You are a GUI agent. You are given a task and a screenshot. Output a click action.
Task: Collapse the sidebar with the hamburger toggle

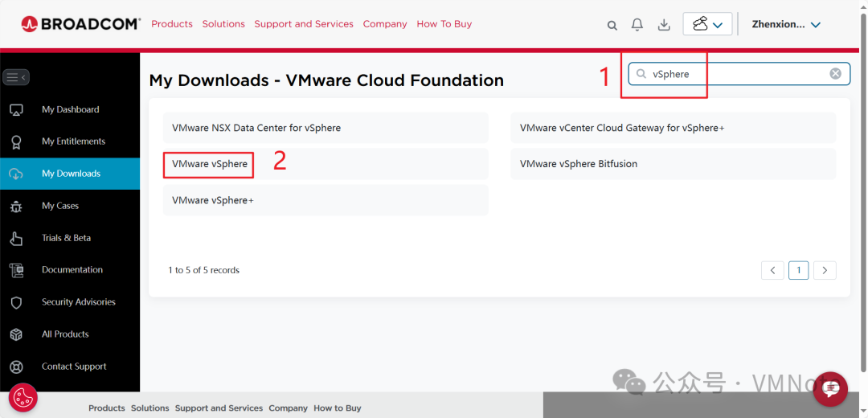click(x=16, y=77)
